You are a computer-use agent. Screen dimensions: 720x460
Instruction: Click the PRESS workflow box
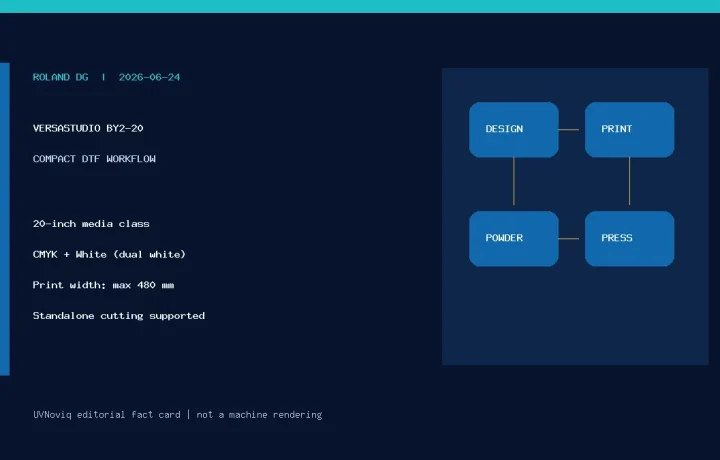coord(630,239)
